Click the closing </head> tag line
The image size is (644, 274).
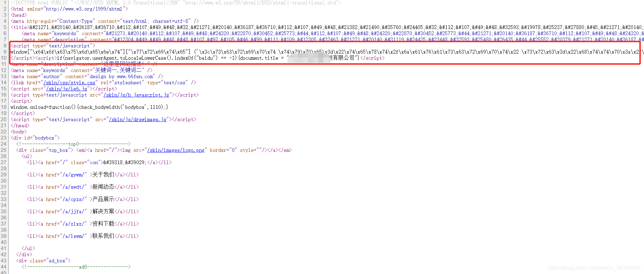20,126
